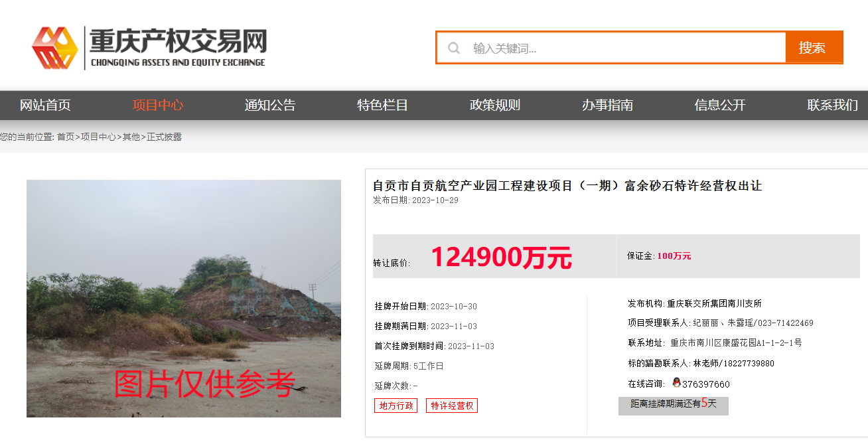Click the 特许经营权 red tag
868x446 pixels.
(452, 406)
